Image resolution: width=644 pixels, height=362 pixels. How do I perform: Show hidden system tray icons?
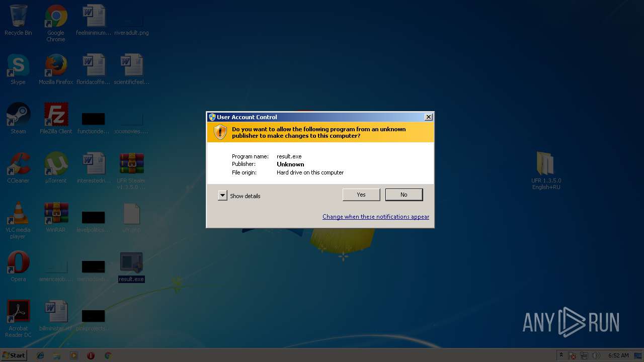[561, 355]
